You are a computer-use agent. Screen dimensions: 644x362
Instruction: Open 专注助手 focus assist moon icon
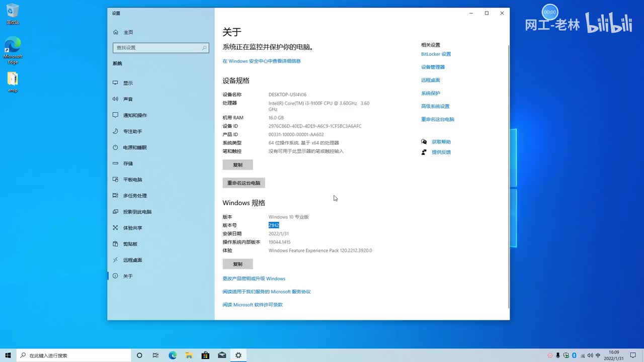point(115,131)
